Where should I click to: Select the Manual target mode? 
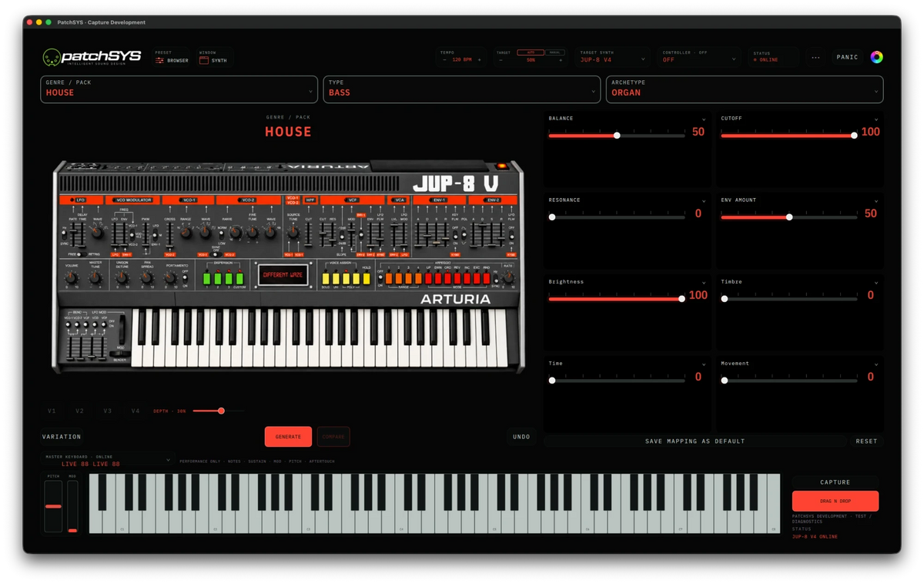[554, 52]
